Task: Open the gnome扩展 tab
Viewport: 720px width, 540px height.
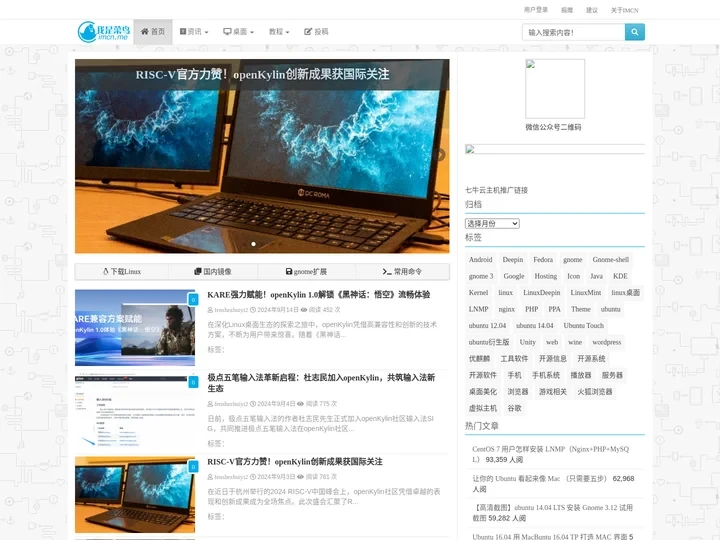Action: [306, 271]
